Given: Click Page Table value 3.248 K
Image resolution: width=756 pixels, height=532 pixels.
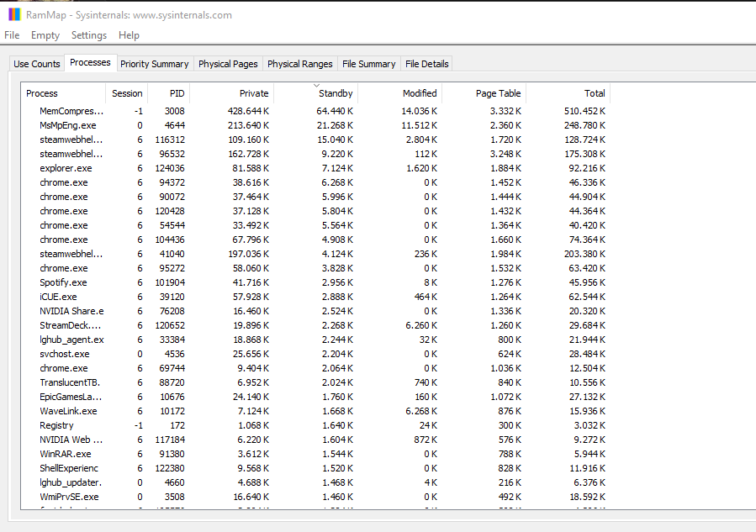Looking at the screenshot, I should [505, 154].
